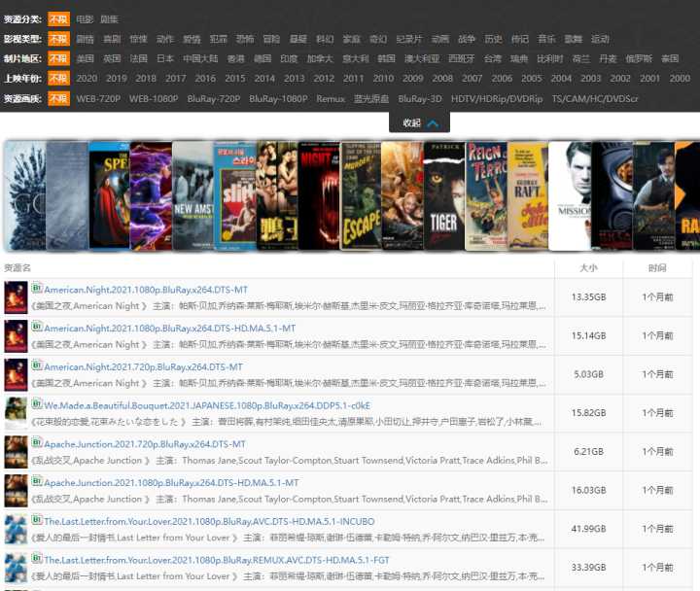Screen dimensions: 700x591
Task: Filter region by 澳大利亚
Action: 422,58
